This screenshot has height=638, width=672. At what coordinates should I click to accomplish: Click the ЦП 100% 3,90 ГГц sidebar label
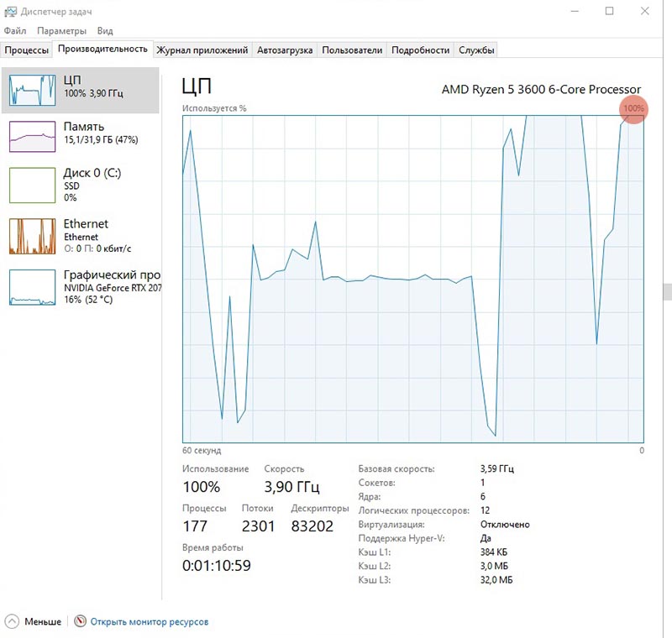tap(93, 86)
